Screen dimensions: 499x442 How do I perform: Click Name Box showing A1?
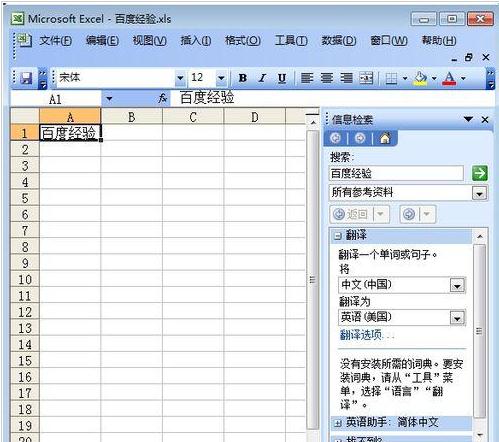[55, 99]
